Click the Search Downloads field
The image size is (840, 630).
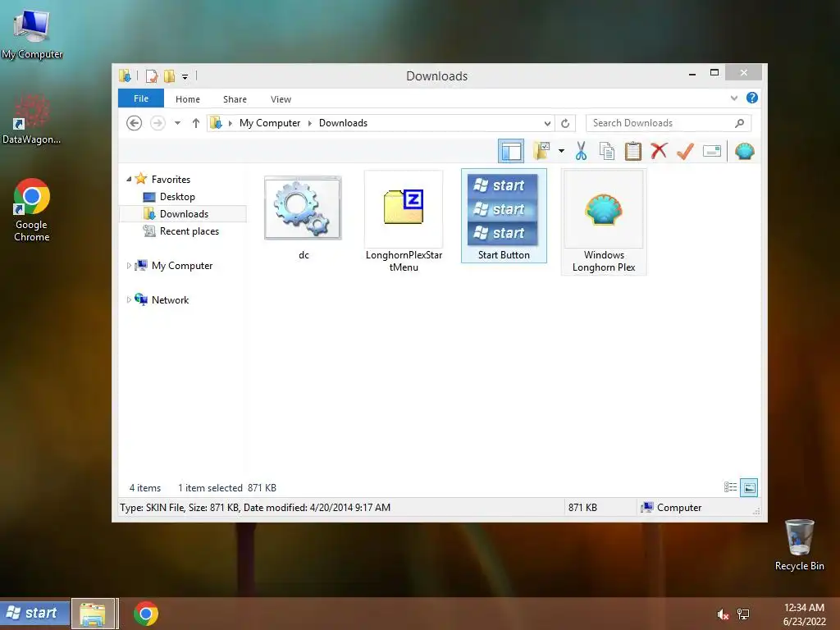tap(668, 123)
